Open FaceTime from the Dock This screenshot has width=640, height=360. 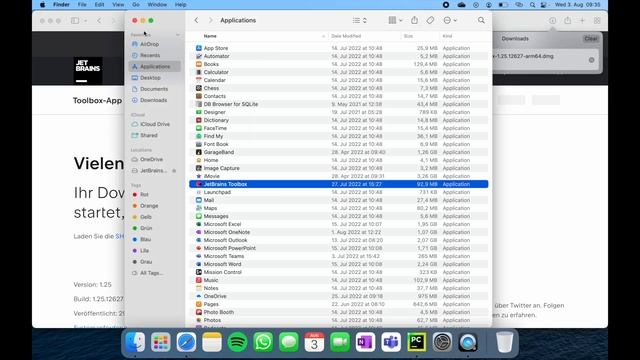tap(340, 342)
